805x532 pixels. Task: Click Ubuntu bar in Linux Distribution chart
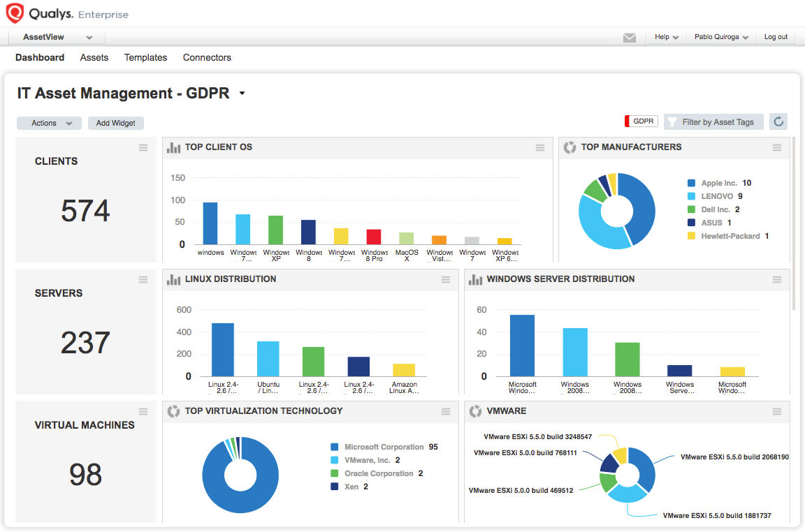268,359
